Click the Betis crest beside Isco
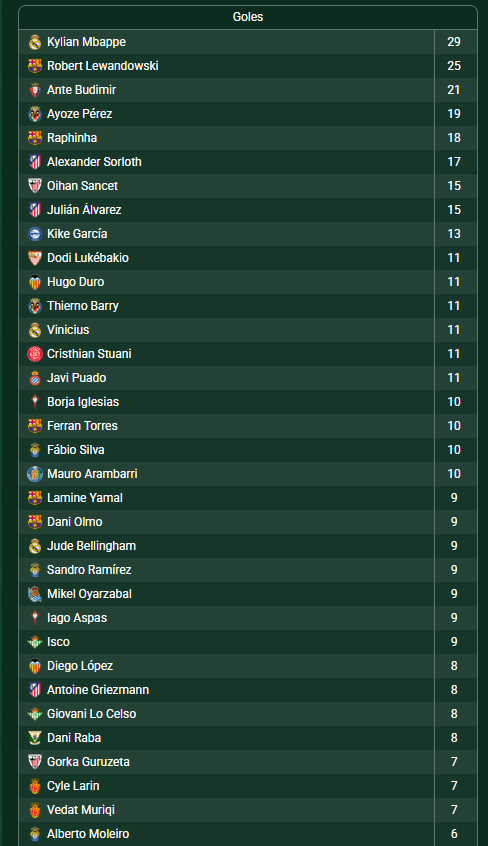Image resolution: width=488 pixels, height=846 pixels. pyautogui.click(x=35, y=642)
